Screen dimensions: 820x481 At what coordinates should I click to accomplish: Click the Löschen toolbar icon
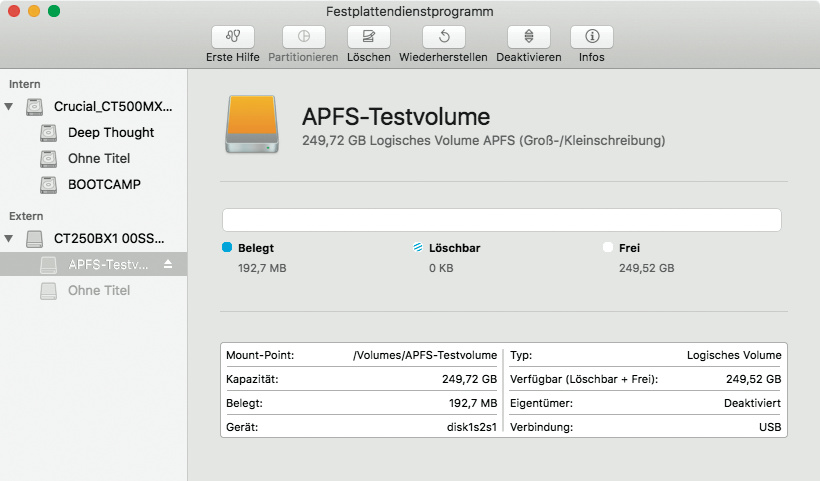[x=368, y=37]
